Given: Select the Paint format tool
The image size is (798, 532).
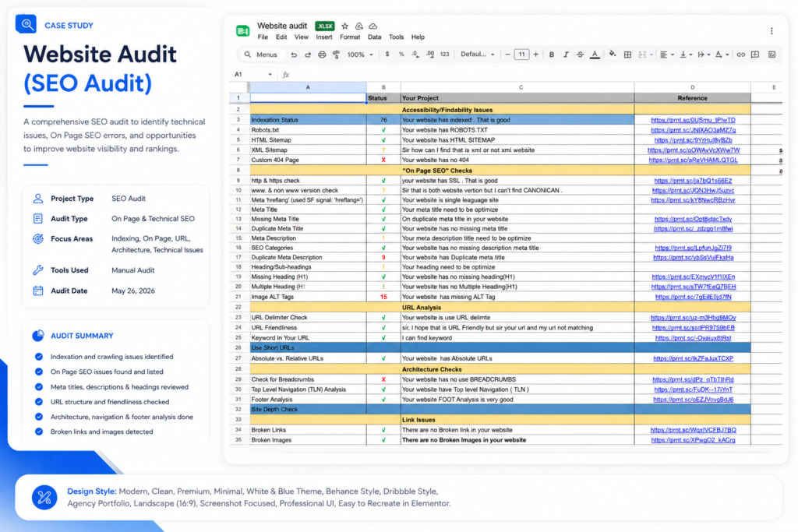Looking at the screenshot, I should [337, 55].
